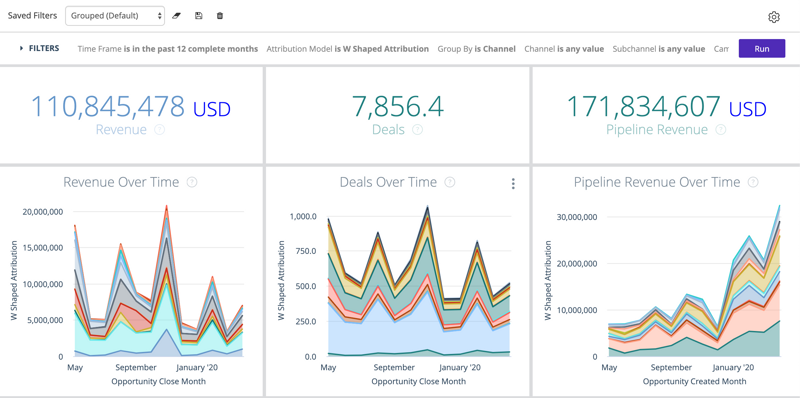800x398 pixels.
Task: Click help icon beside Revenue Over Time
Action: pyautogui.click(x=192, y=182)
